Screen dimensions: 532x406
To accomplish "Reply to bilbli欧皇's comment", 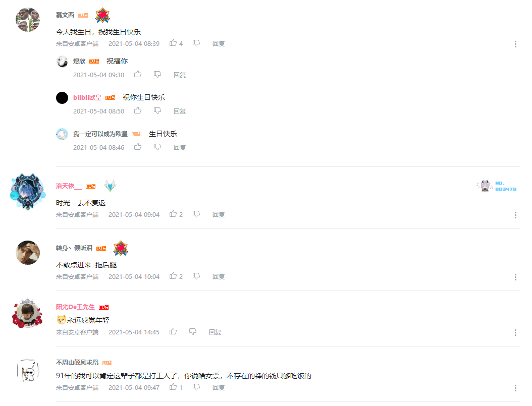I will click(x=180, y=111).
